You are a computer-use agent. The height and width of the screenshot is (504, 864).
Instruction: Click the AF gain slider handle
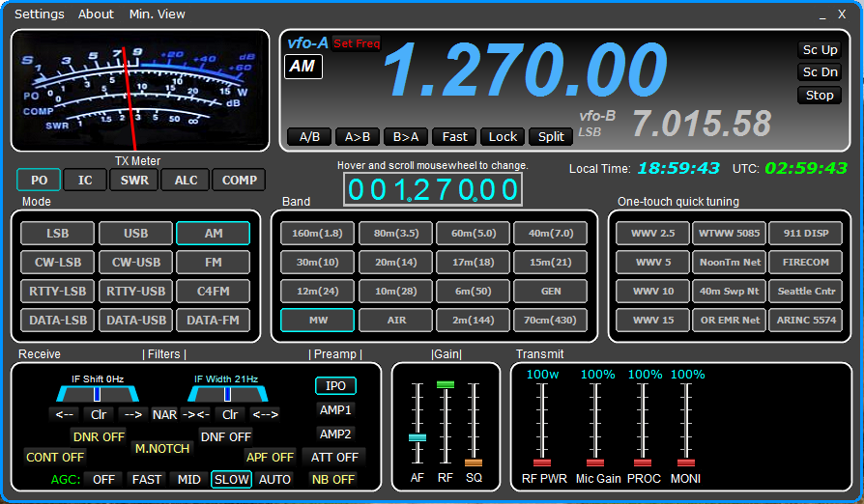[x=417, y=437]
